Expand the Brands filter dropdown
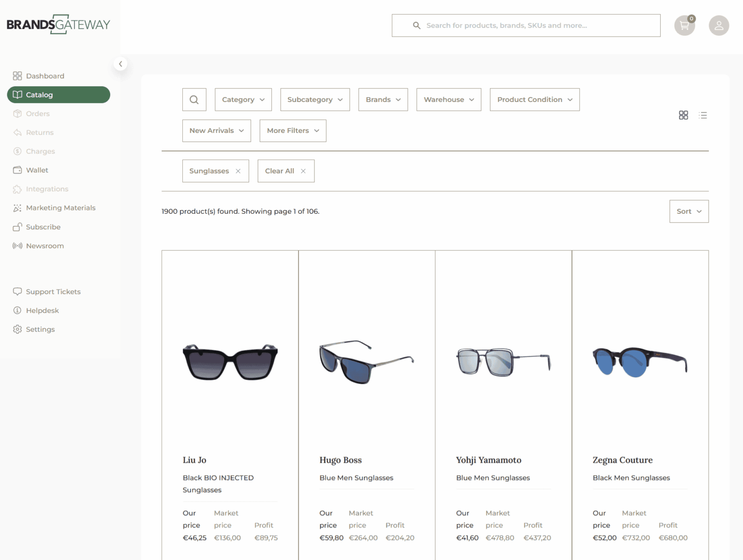 pyautogui.click(x=383, y=99)
